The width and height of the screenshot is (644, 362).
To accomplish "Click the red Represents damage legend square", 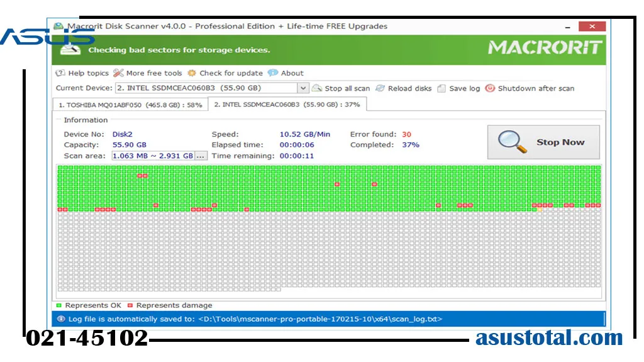I will (x=130, y=305).
